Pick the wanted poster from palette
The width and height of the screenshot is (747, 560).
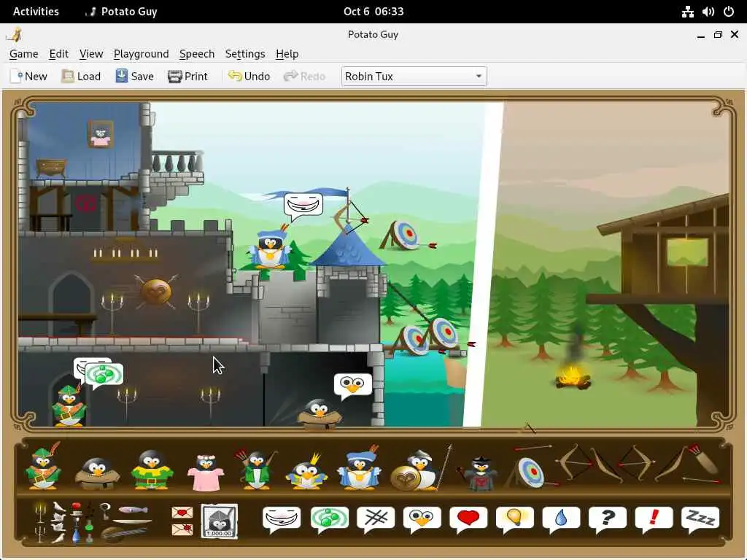[x=219, y=521]
